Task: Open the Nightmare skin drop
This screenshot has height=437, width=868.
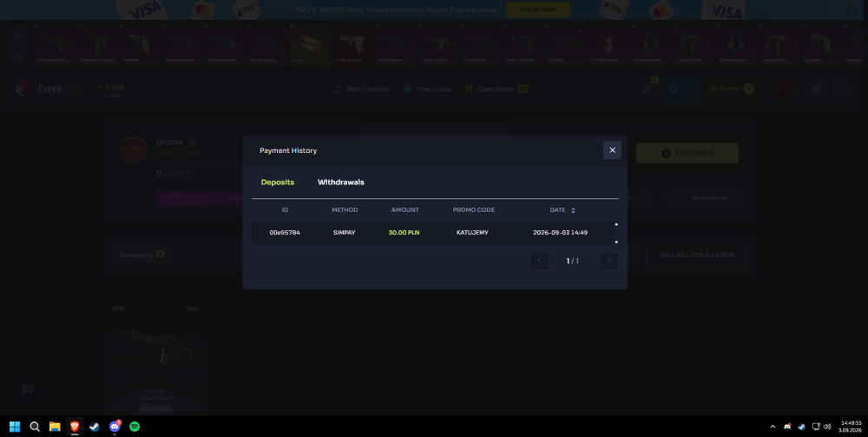Action: [x=395, y=45]
